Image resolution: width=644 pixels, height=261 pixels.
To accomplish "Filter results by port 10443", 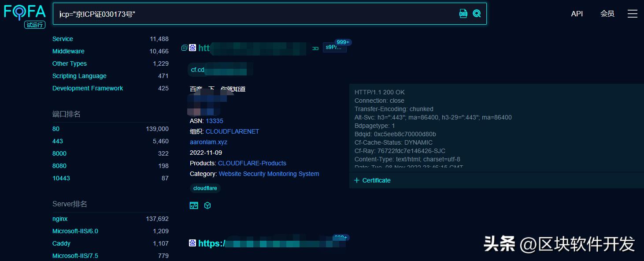I will [x=61, y=178].
